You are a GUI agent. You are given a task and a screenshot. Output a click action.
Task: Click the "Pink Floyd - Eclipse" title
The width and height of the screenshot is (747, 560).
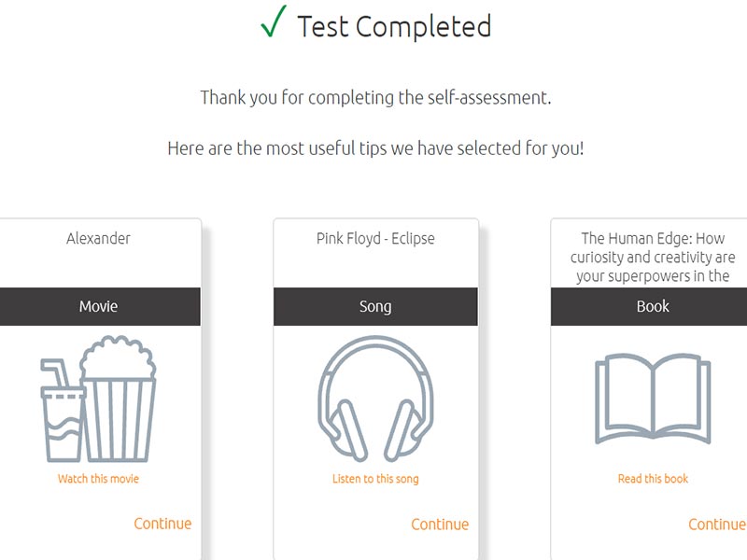375,239
